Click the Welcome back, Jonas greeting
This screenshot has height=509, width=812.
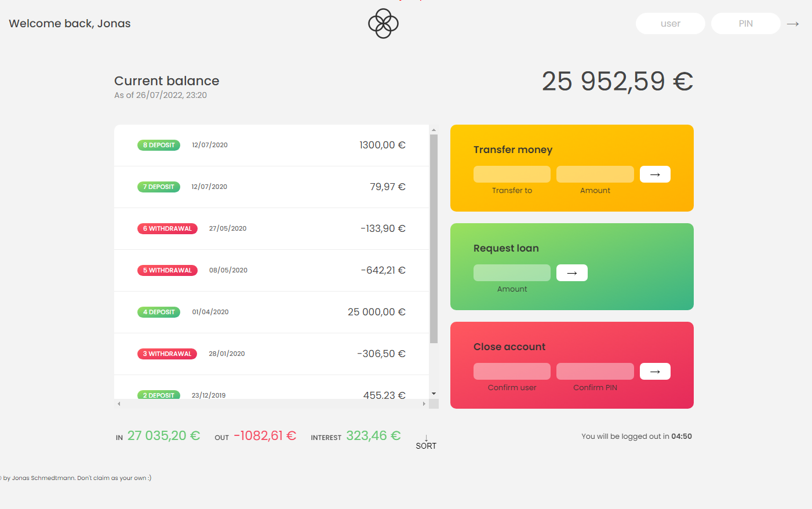70,24
